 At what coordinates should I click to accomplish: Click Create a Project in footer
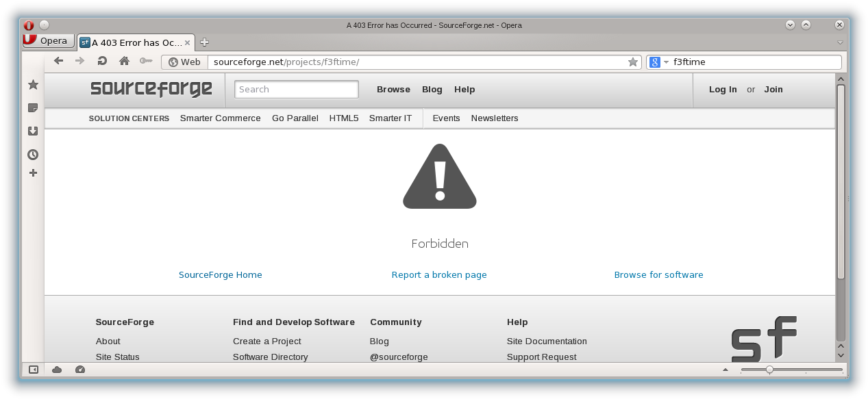[267, 342]
